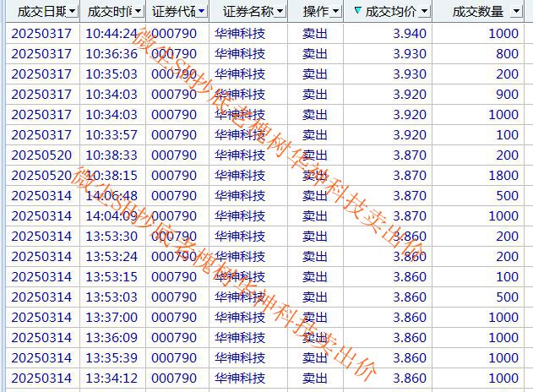Open the 证券名称 column filter dropdown
Screen dimensions: 533x392
point(280,12)
